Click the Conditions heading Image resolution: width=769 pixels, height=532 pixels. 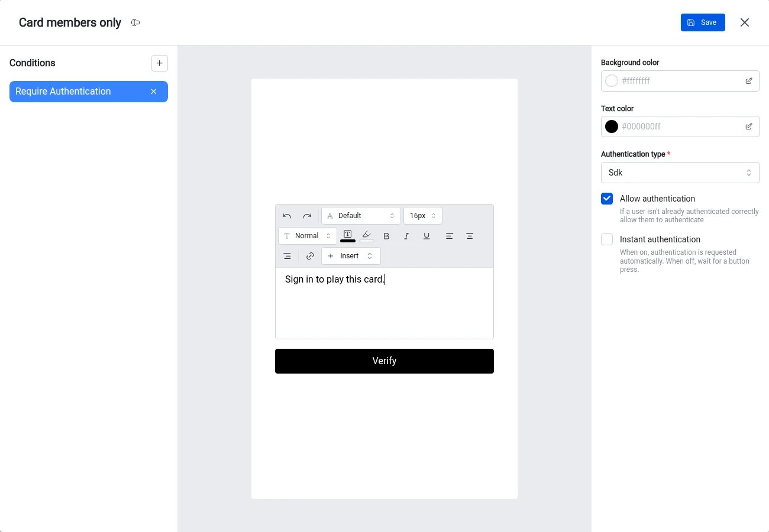pyautogui.click(x=33, y=63)
